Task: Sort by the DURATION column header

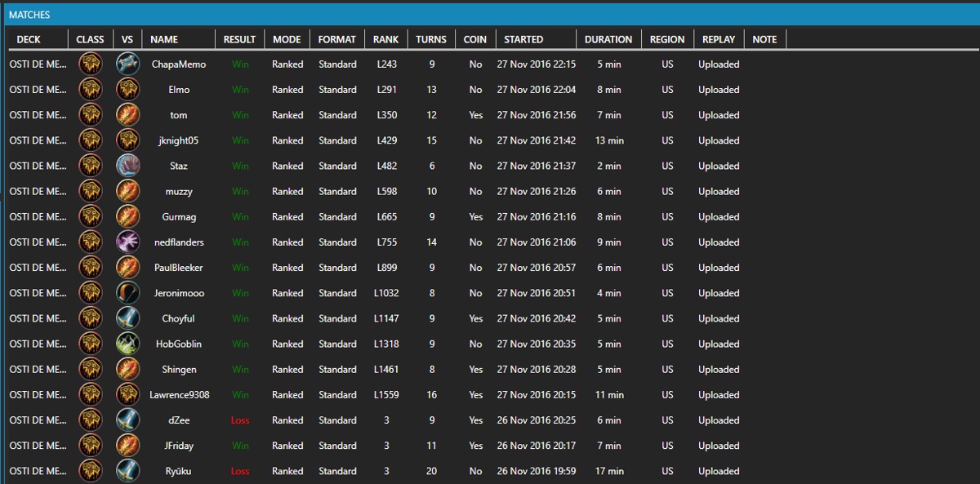Action: click(608, 39)
